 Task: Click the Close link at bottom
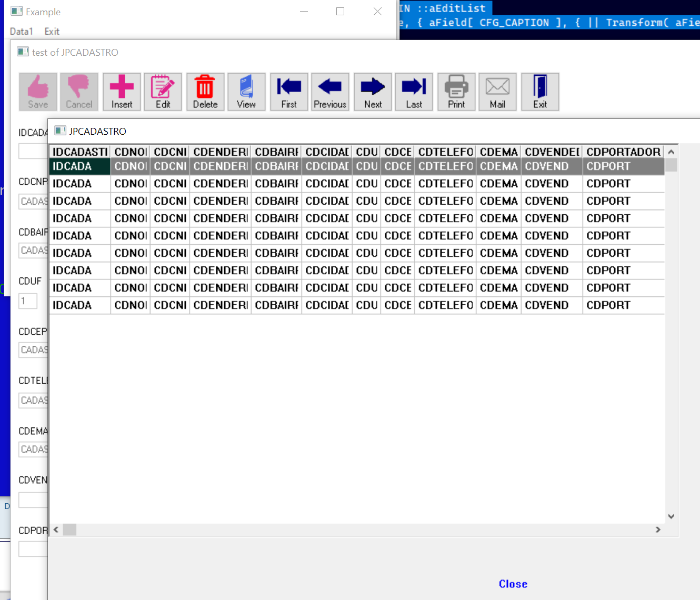(513, 584)
